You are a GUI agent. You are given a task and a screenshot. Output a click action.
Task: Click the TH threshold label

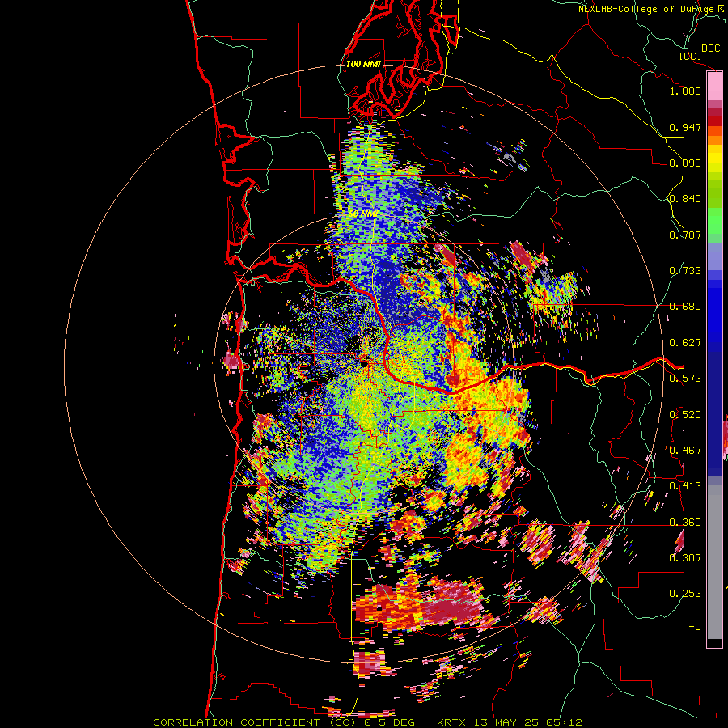click(695, 630)
